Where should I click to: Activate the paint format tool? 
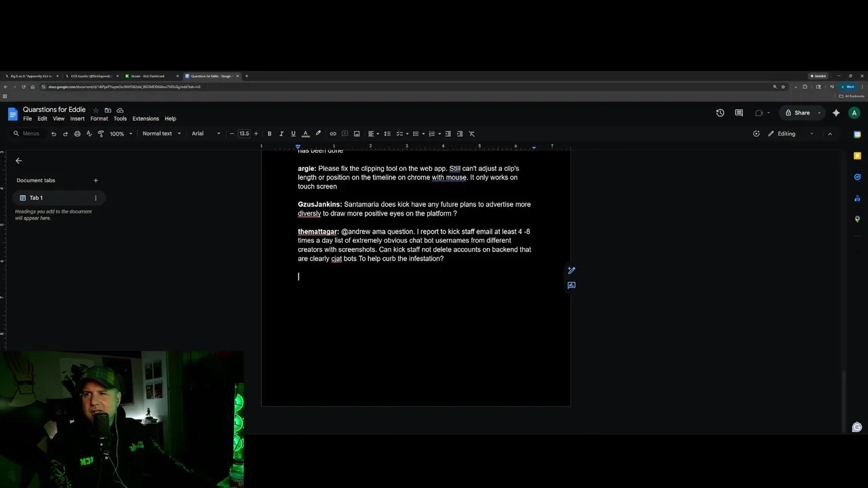pyautogui.click(x=100, y=134)
